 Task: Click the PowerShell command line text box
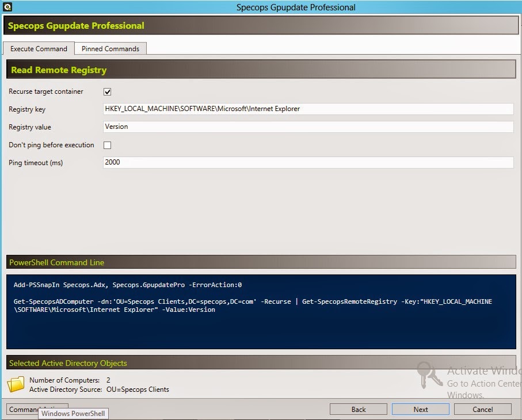[261, 312]
